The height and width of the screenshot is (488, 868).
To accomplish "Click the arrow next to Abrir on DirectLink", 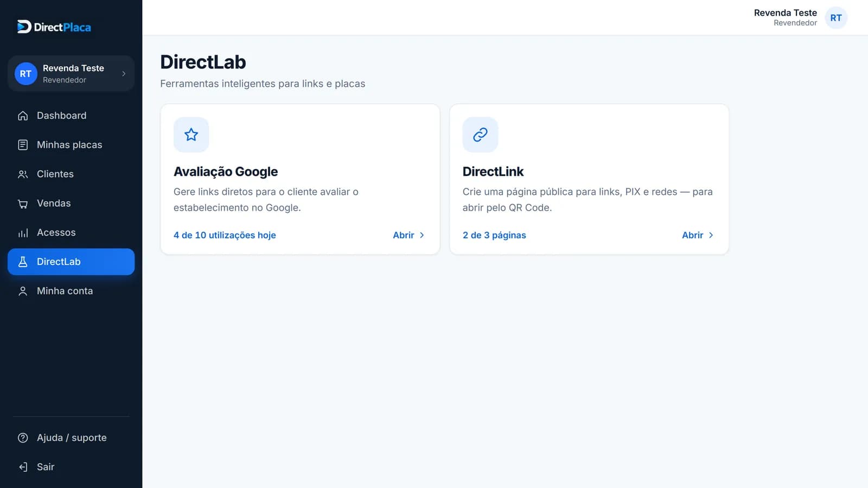I will pyautogui.click(x=711, y=235).
